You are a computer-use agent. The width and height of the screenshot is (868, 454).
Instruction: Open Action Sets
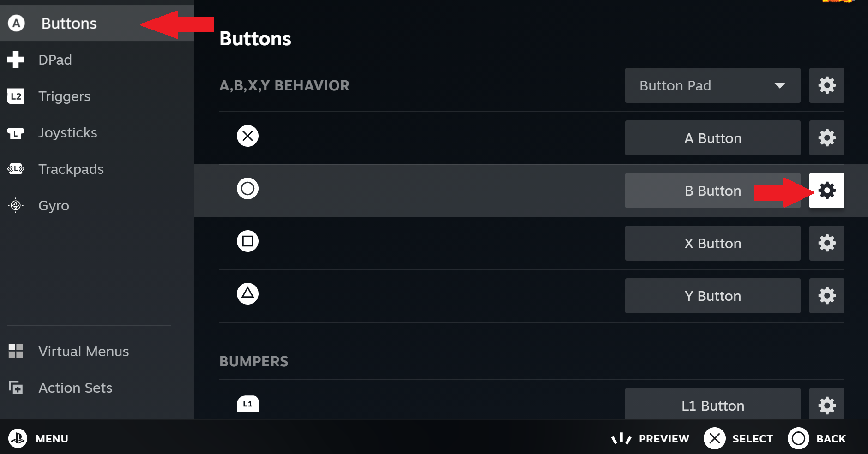[75, 388]
